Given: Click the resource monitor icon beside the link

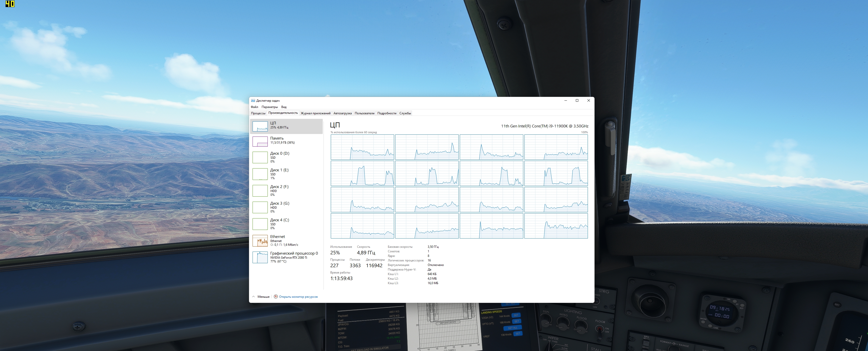Looking at the screenshot, I should coord(276,296).
